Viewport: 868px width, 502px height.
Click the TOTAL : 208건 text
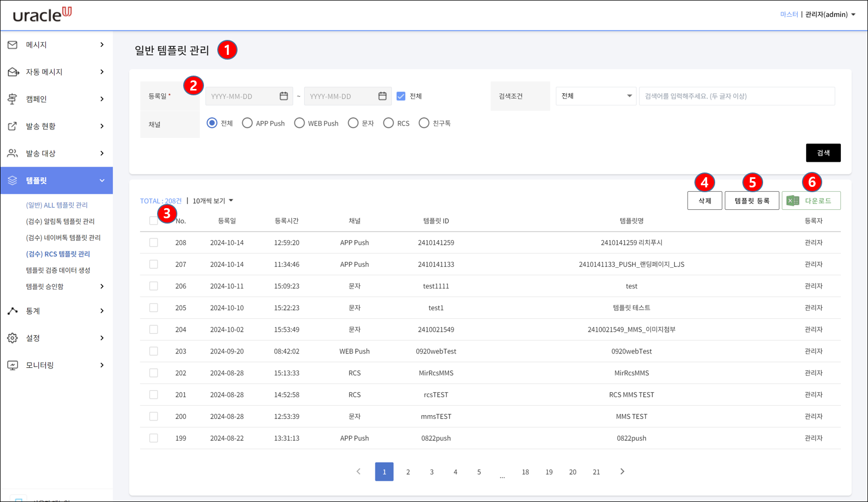tap(161, 201)
